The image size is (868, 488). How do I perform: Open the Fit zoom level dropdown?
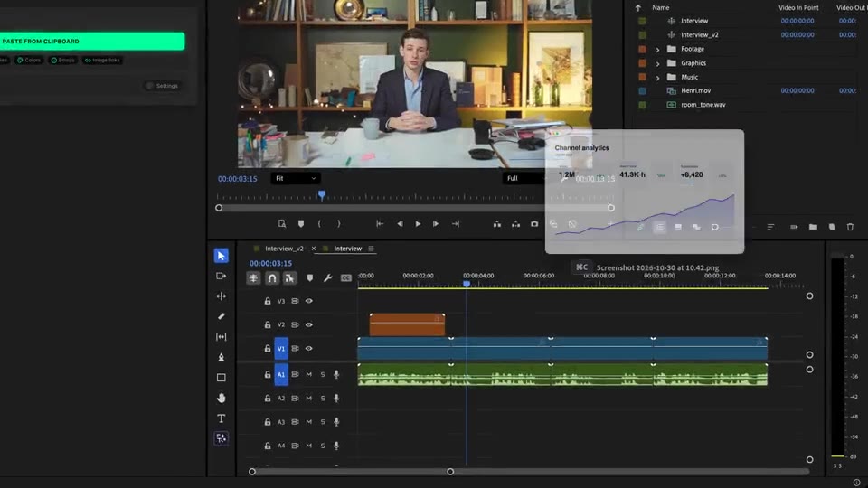click(296, 178)
